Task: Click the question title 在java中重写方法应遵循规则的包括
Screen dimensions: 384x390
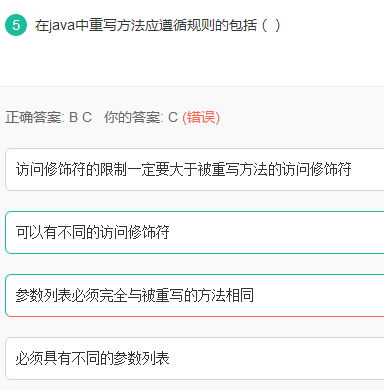Action: click(x=146, y=25)
